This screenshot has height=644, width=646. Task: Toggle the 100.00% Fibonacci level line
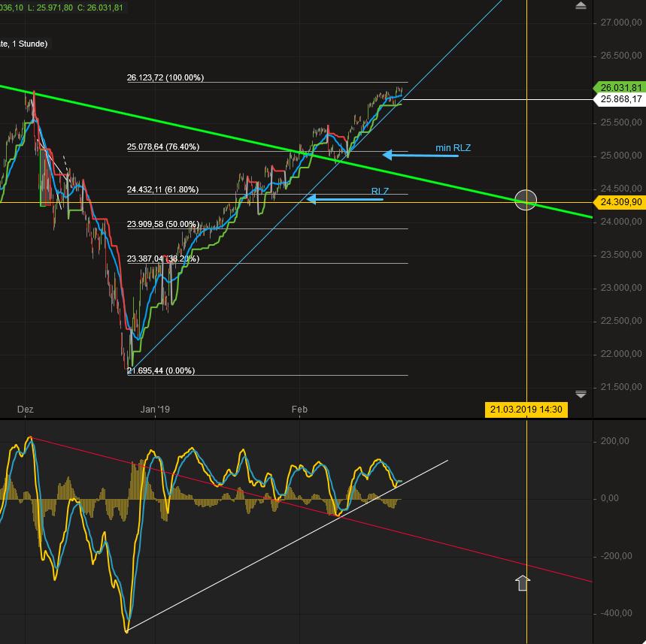click(301, 83)
